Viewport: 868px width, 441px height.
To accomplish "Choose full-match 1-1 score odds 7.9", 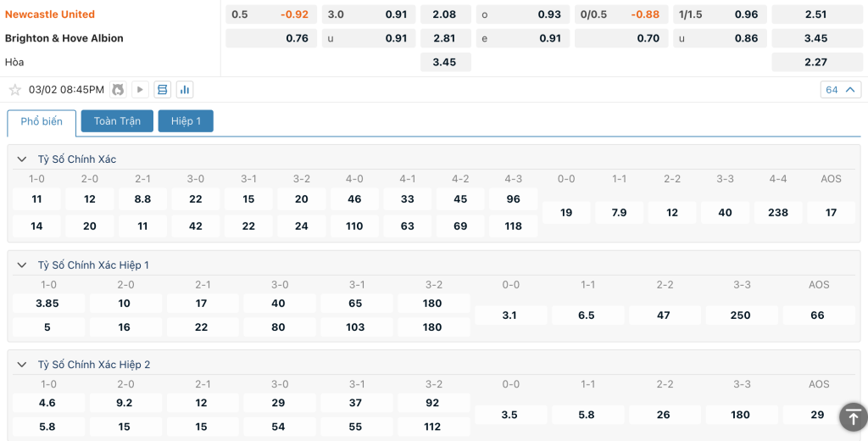I will pyautogui.click(x=619, y=212).
